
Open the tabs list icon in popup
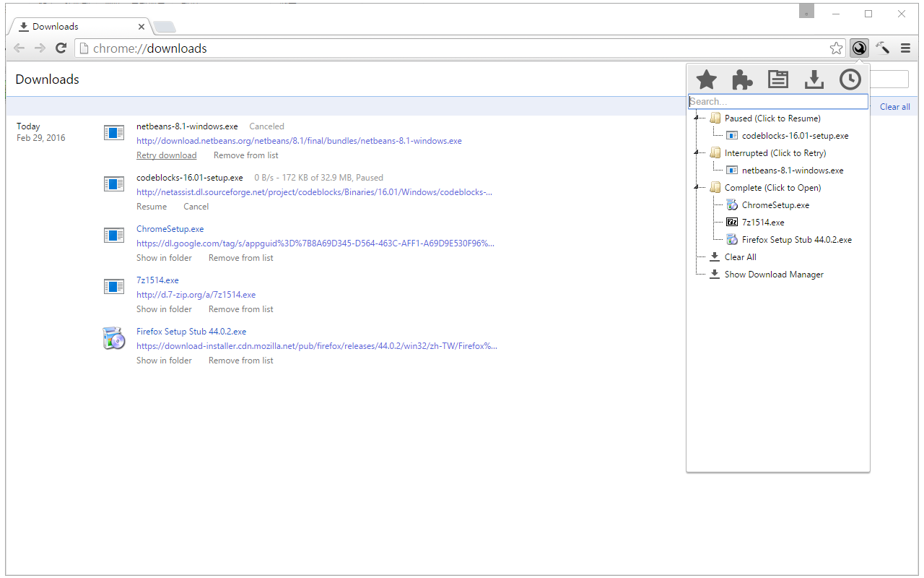778,79
